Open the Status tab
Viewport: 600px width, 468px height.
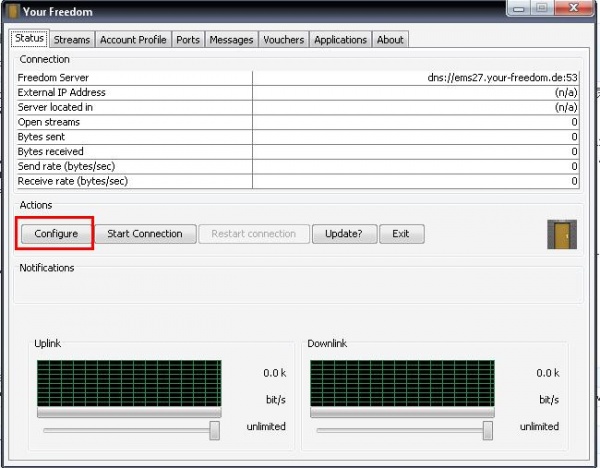tap(29, 38)
